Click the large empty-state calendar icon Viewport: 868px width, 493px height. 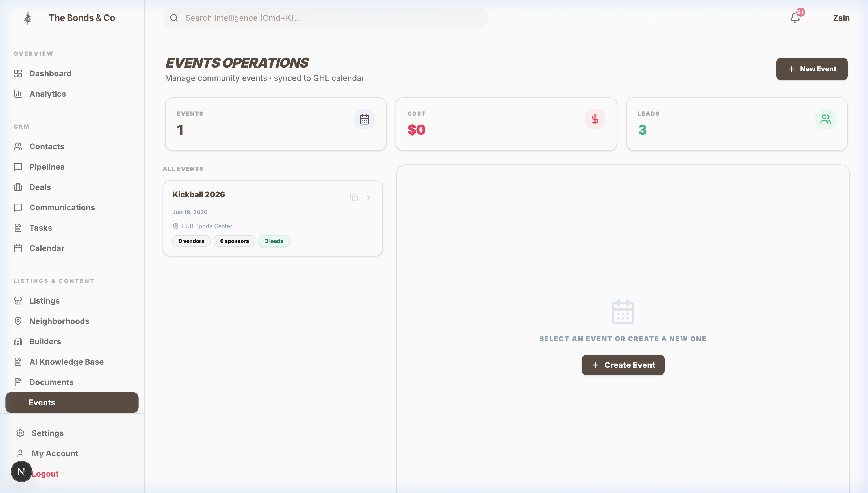623,312
